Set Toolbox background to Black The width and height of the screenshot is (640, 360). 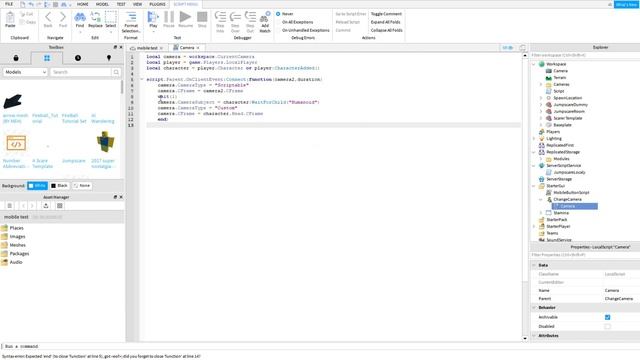point(60,186)
